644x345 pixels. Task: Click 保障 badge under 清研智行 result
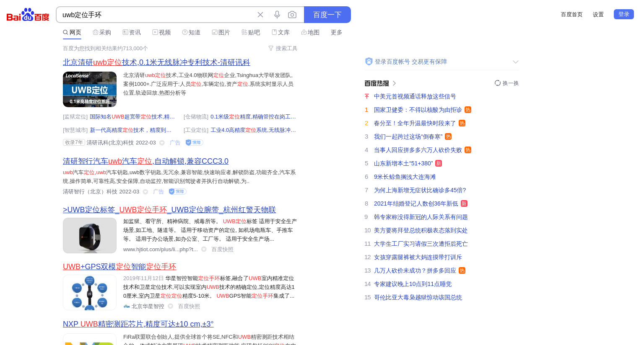pyautogui.click(x=177, y=191)
